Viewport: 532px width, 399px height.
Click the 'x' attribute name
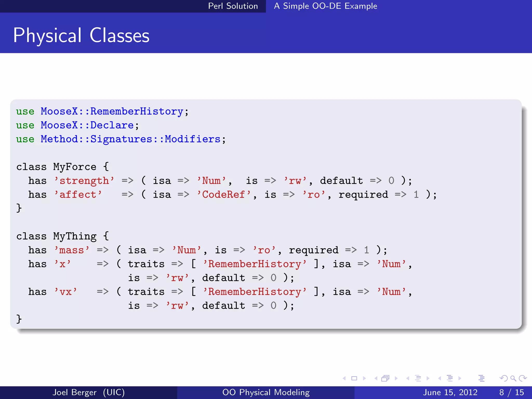pos(62,264)
